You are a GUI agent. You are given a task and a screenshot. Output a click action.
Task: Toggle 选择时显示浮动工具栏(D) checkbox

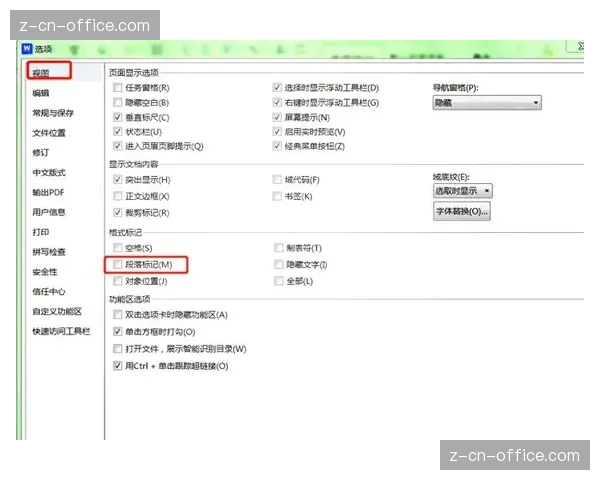pos(277,88)
